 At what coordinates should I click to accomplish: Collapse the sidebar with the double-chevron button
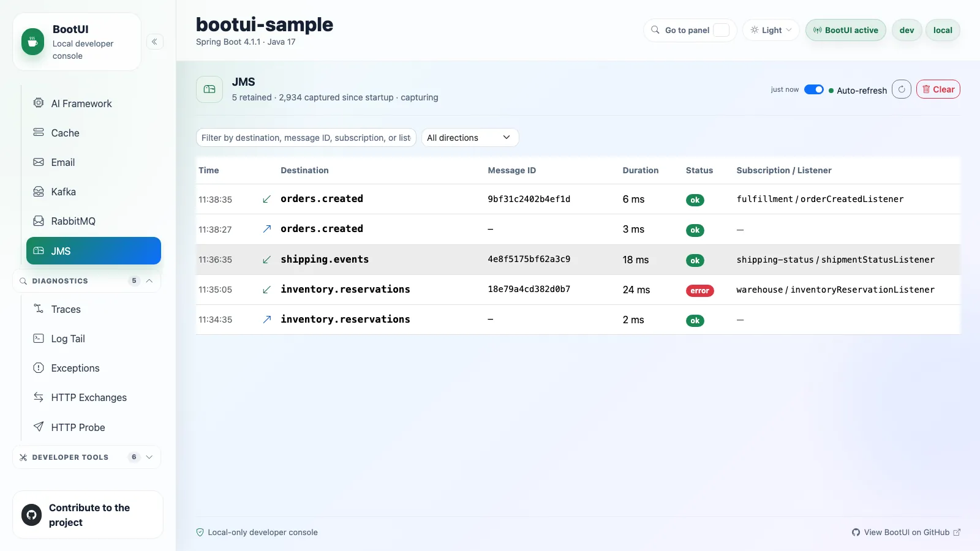coord(154,42)
